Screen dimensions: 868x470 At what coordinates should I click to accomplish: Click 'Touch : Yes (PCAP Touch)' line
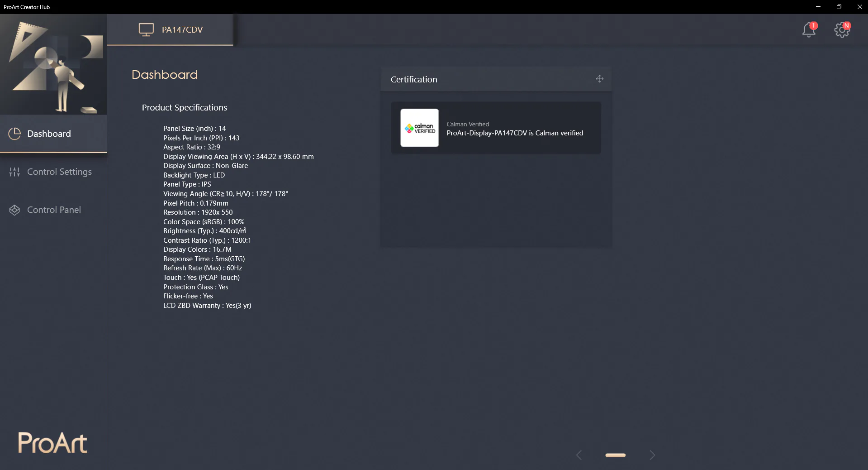(201, 278)
